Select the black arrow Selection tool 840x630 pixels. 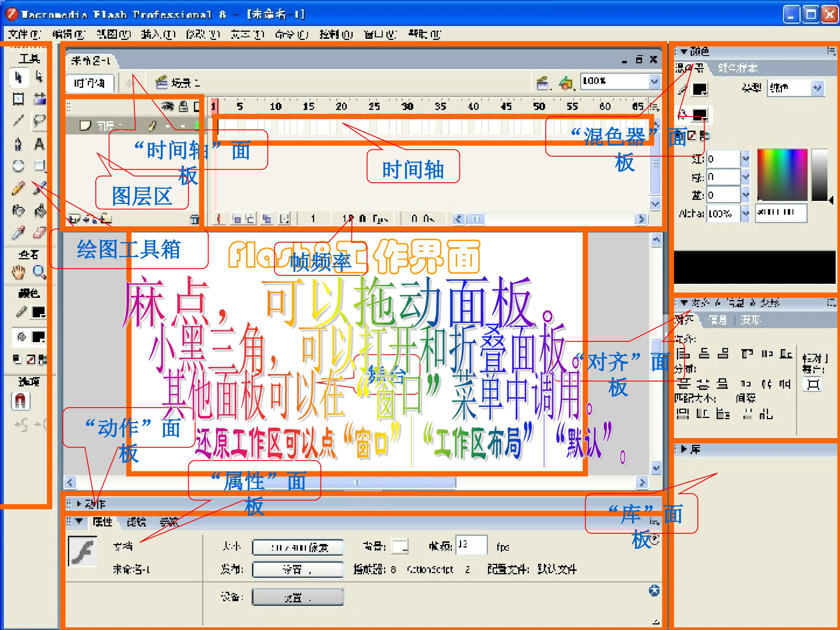pos(18,77)
